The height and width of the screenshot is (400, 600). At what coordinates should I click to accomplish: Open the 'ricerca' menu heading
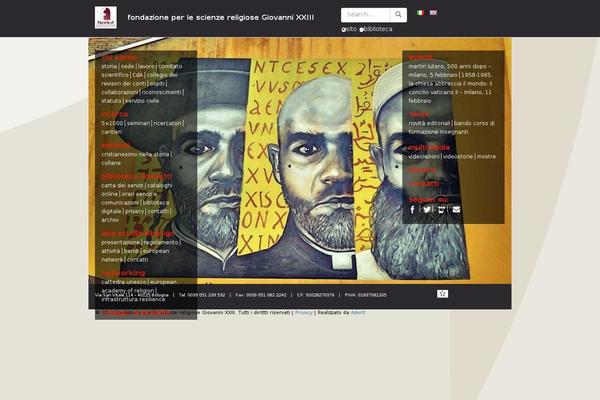coord(114,114)
